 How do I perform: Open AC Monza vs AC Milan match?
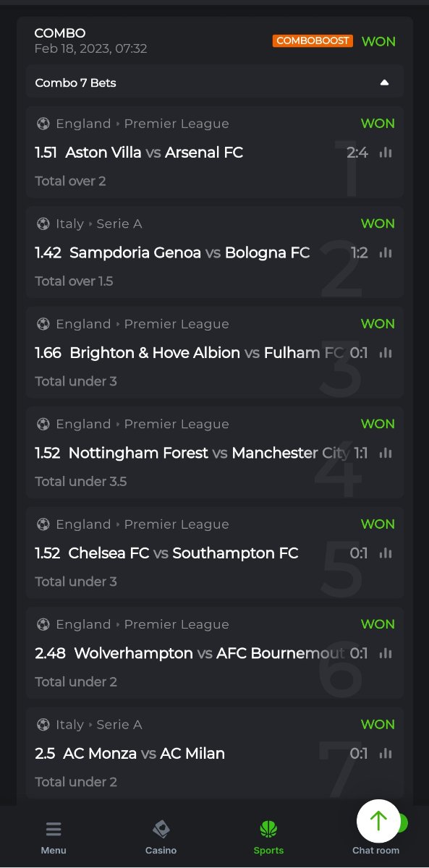tap(144, 754)
